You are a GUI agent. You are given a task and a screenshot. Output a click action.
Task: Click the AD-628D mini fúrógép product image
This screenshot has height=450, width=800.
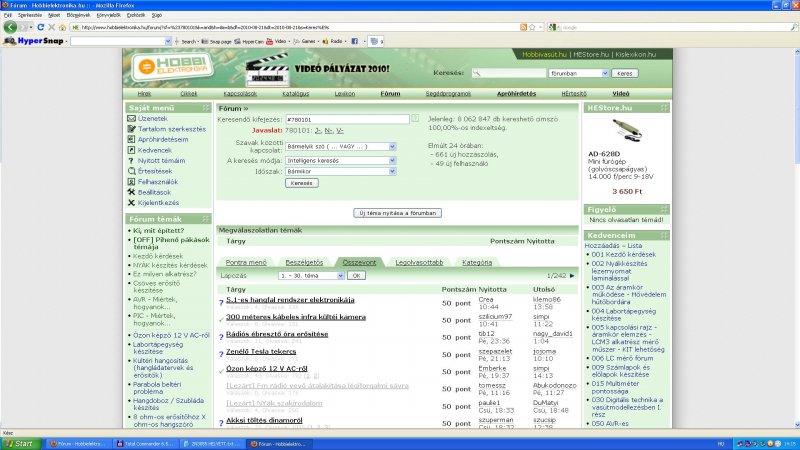[627, 131]
